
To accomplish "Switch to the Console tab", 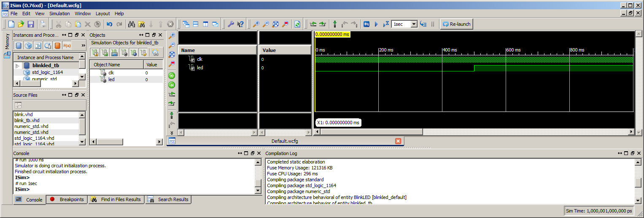I will point(29,199).
